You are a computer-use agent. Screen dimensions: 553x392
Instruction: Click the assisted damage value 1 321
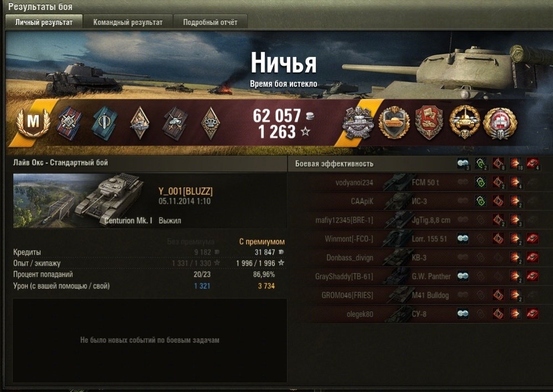click(202, 286)
